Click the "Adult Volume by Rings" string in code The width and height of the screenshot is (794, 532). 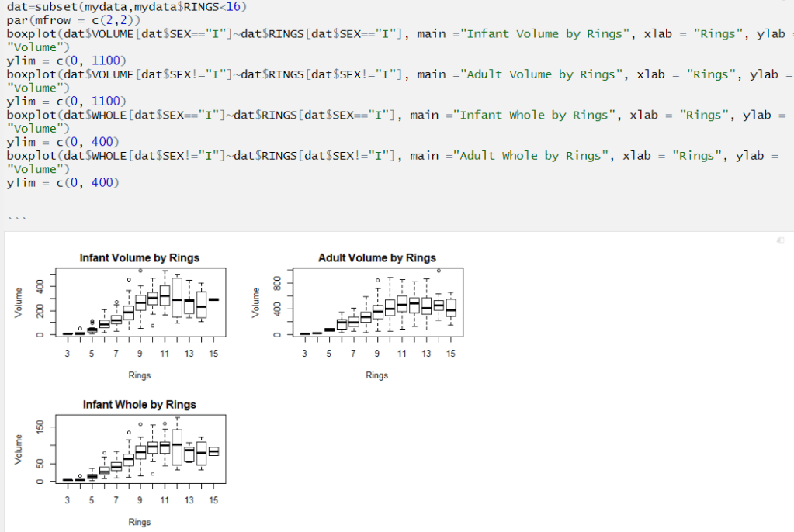541,74
